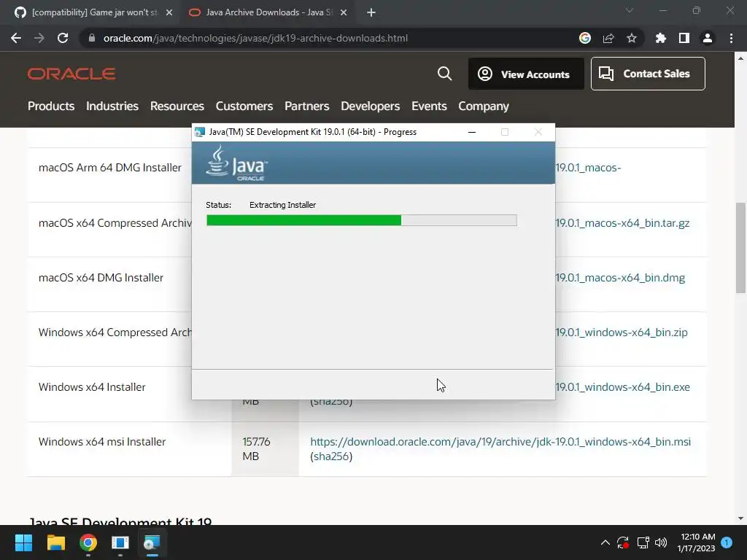This screenshot has height=560, width=747.
Task: Toggle the Chrome side panel icon
Action: click(x=684, y=38)
